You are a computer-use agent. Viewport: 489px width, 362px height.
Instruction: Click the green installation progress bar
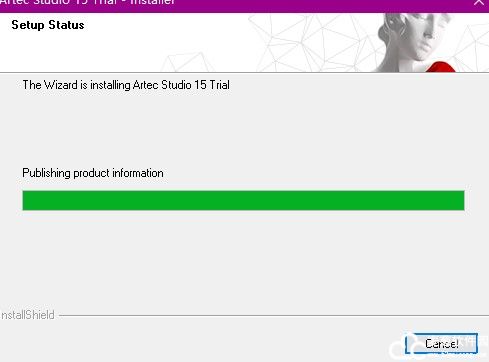click(243, 200)
